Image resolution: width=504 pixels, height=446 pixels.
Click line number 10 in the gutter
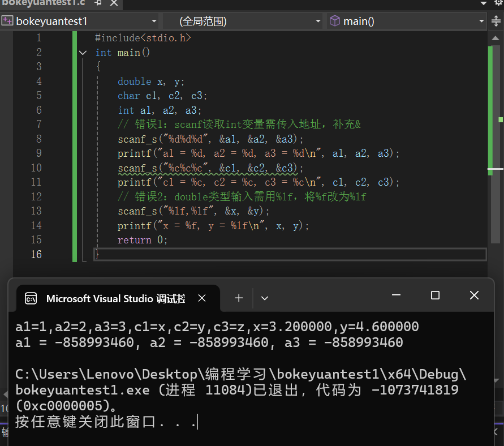point(36,168)
